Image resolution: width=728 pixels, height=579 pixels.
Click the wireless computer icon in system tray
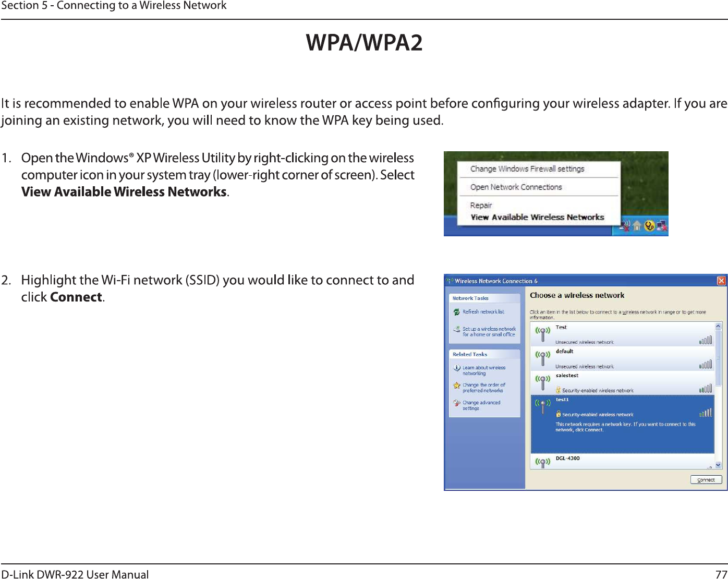point(625,225)
